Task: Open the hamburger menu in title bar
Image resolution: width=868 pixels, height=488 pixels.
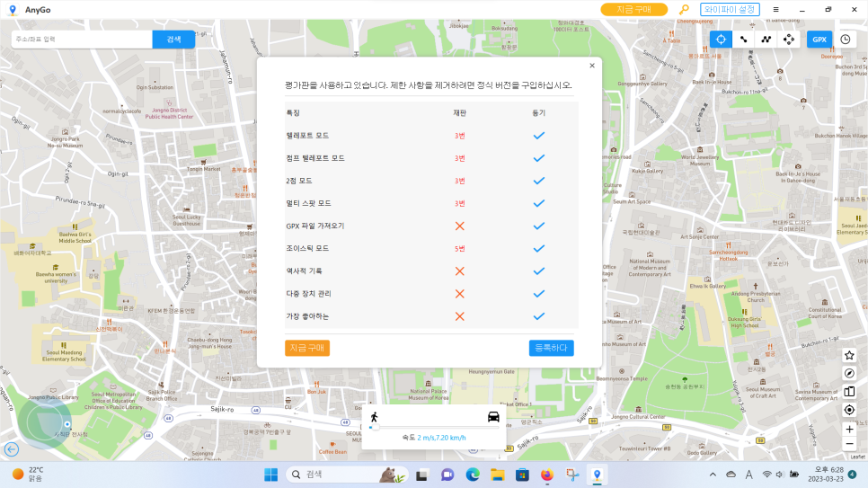Action: tap(775, 9)
